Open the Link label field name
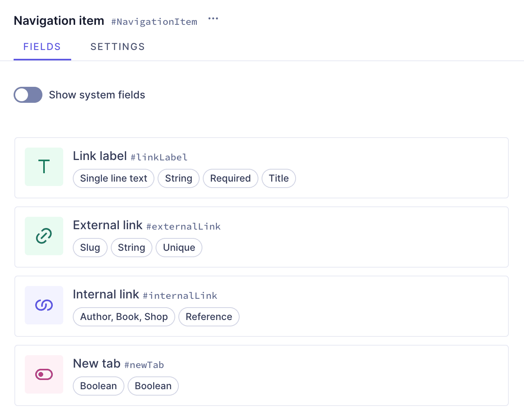 (x=100, y=156)
